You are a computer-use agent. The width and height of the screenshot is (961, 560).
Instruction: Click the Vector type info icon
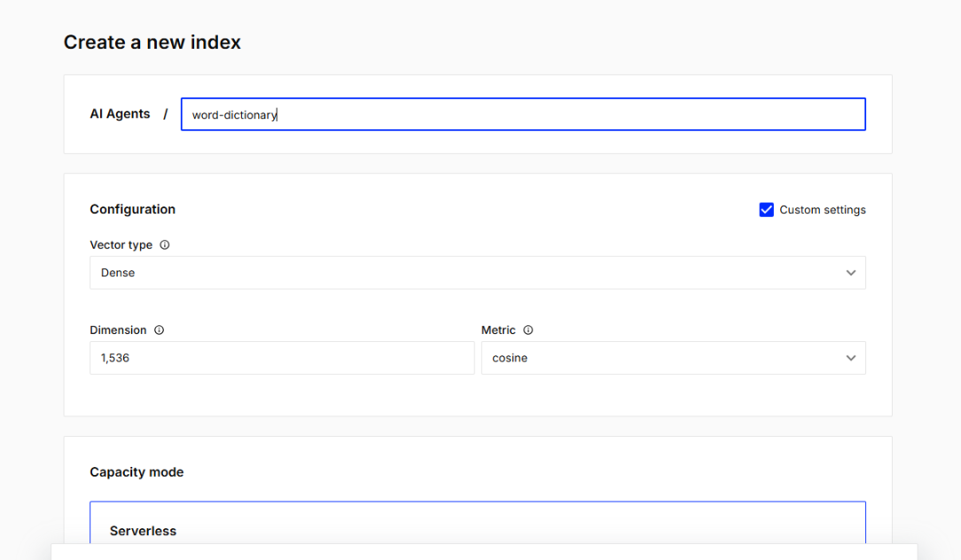(165, 245)
